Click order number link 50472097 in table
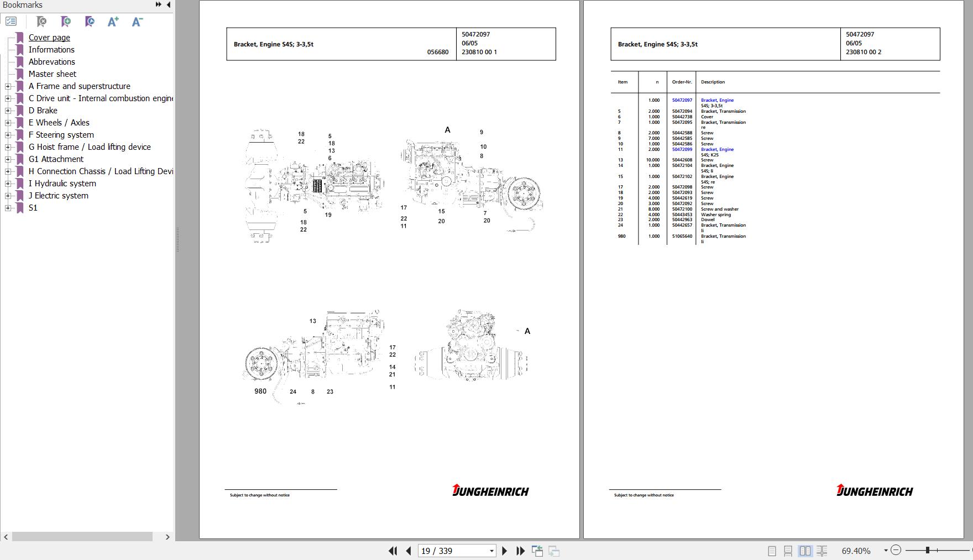The image size is (973, 560). point(682,100)
